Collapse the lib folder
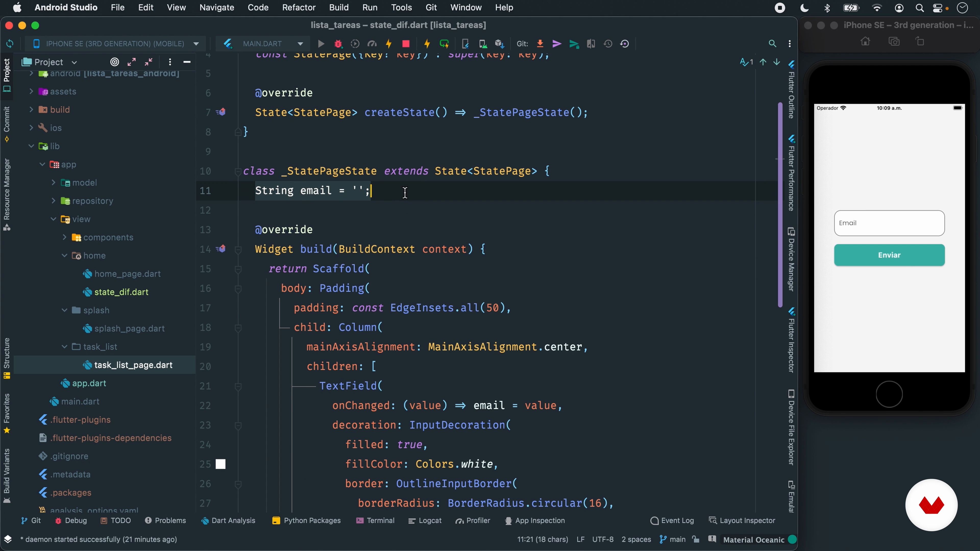This screenshot has width=980, height=551. pos(31,146)
